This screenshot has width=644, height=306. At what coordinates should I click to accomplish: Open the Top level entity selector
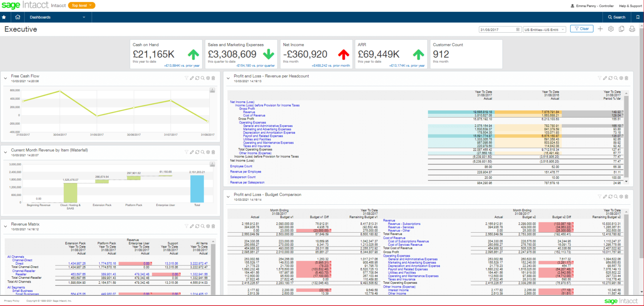[81, 5]
